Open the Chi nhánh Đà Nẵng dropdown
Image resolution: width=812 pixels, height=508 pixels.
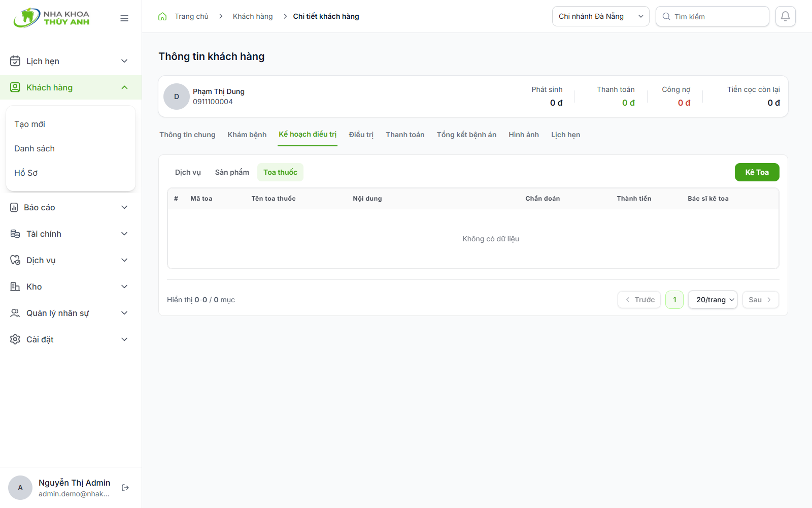pyautogui.click(x=600, y=16)
